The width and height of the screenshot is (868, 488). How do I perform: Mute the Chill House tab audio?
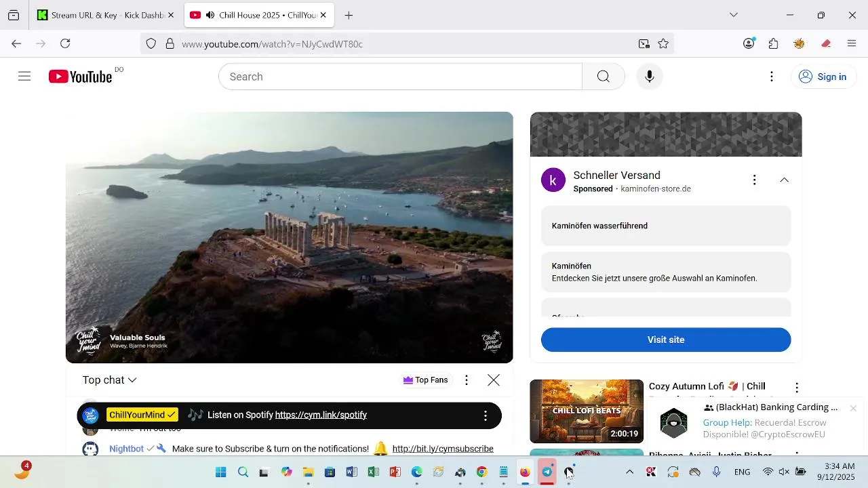210,15
